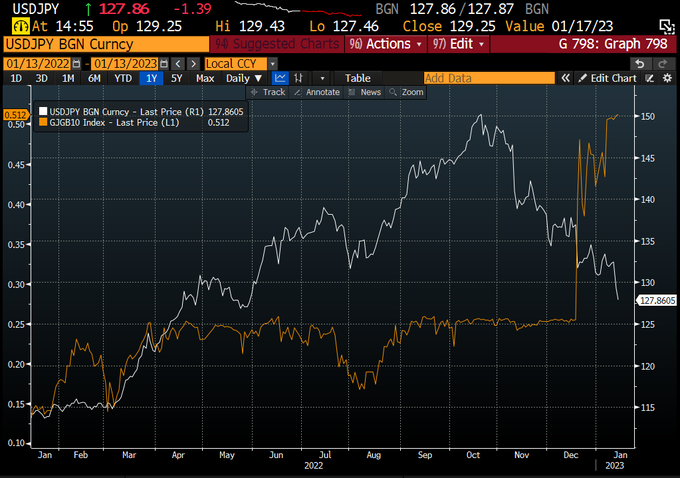Expand the Actions menu
The width and height of the screenshot is (680, 478).
tap(386, 44)
